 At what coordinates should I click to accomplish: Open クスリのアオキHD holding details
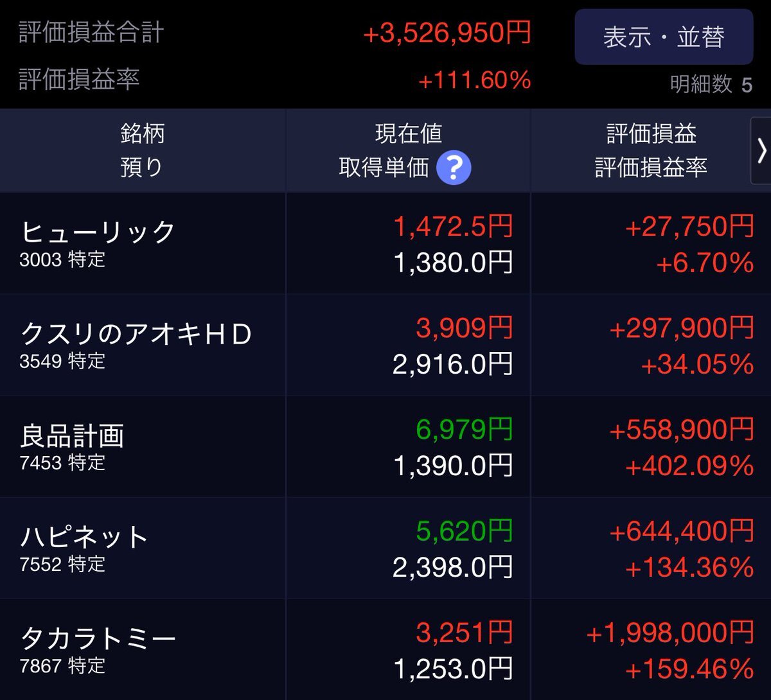click(385, 345)
